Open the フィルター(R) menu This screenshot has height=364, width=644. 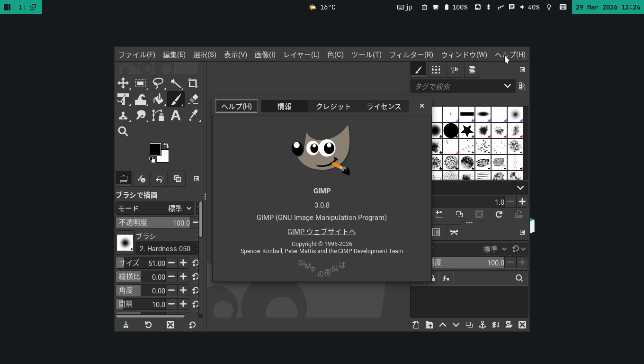tap(411, 55)
